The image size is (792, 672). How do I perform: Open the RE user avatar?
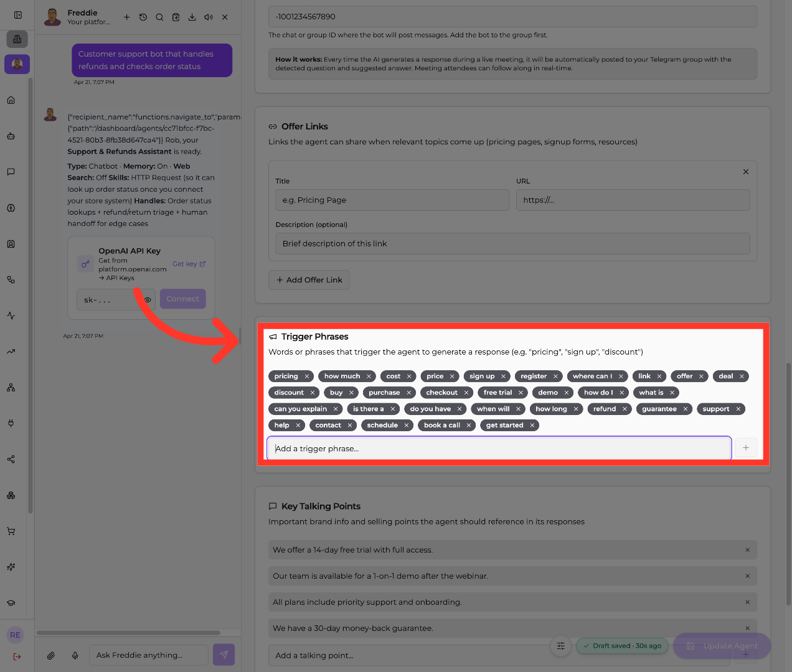16,635
